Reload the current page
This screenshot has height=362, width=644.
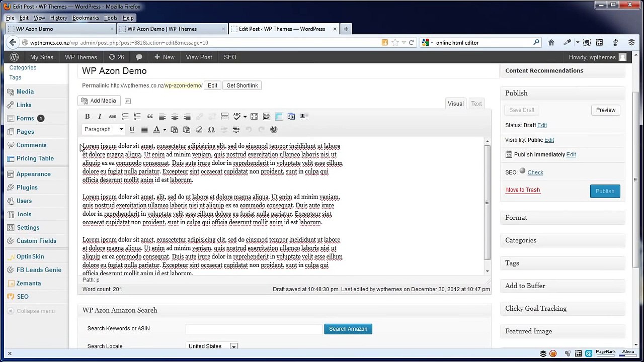click(411, 43)
